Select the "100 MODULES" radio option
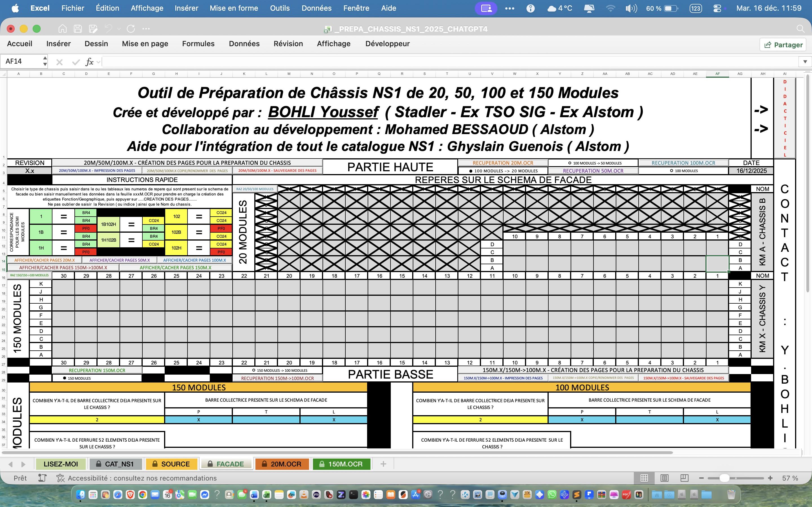812x507 pixels. [671, 171]
